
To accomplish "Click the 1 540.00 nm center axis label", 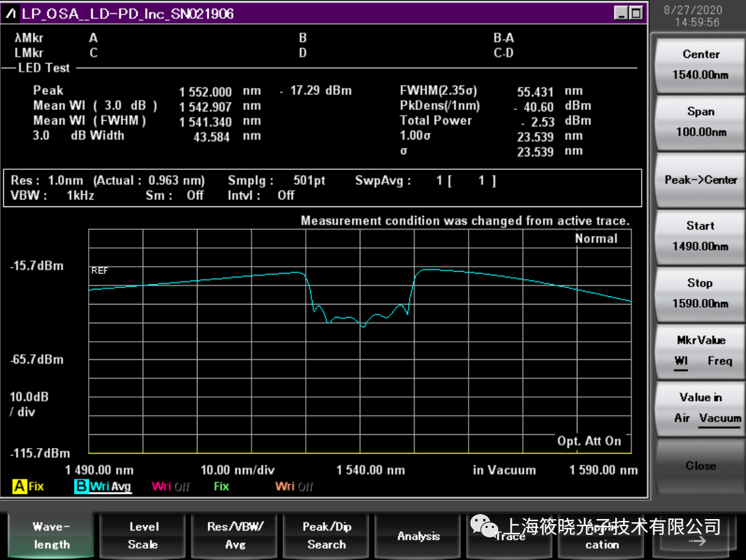I will click(x=370, y=470).
